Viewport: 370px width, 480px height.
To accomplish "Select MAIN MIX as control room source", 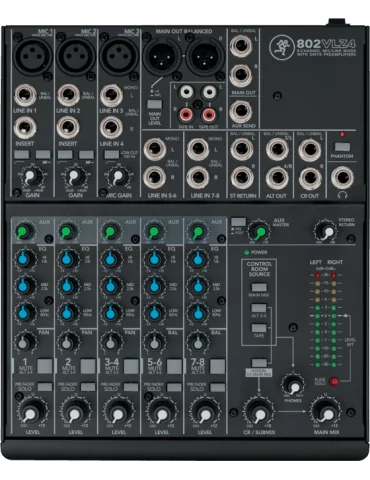I will 259,287.
